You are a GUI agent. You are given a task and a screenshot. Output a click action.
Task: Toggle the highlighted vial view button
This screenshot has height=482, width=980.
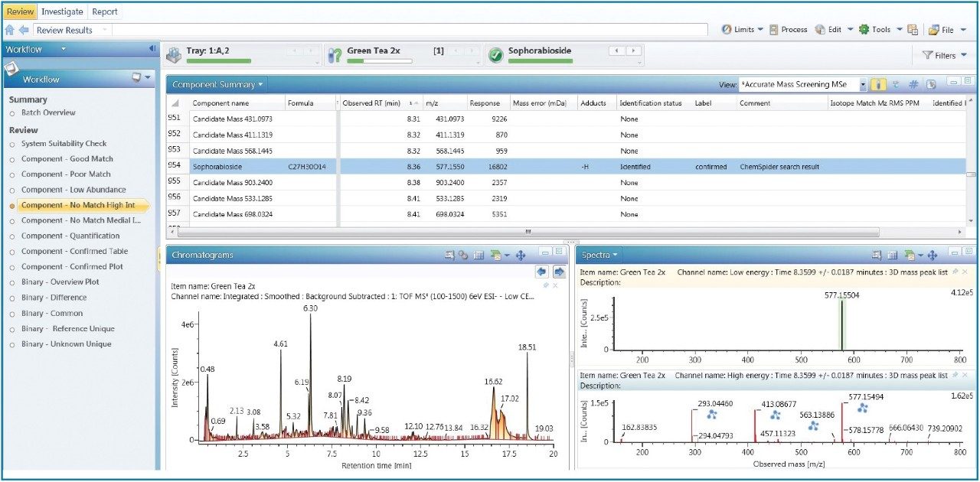pos(879,84)
